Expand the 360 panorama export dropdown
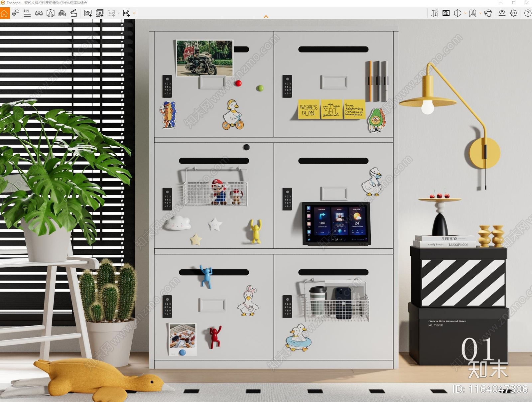The image size is (532, 402). click(119, 13)
